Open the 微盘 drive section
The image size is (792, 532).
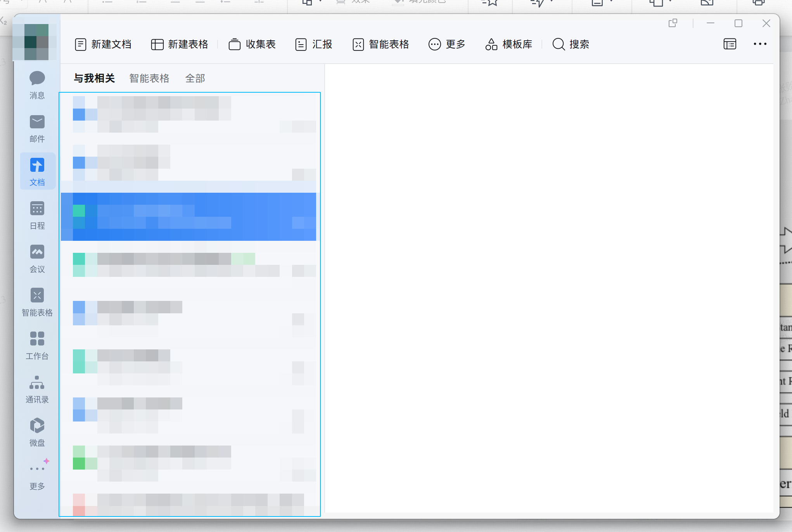(x=37, y=433)
